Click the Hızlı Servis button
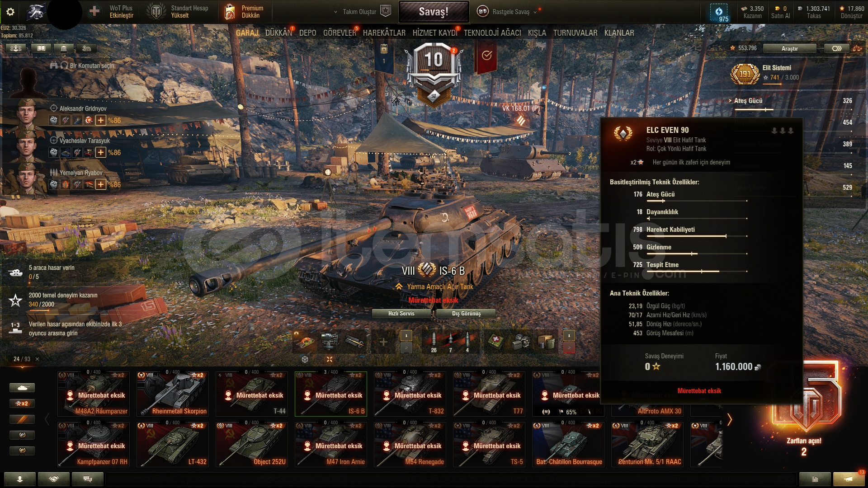868x488 pixels. pyautogui.click(x=401, y=313)
